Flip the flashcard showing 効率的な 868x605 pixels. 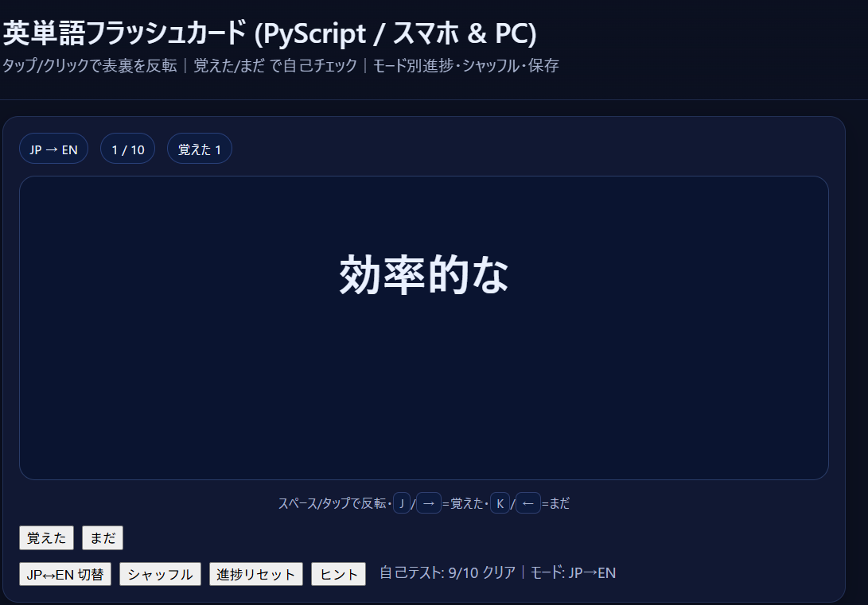[424, 328]
